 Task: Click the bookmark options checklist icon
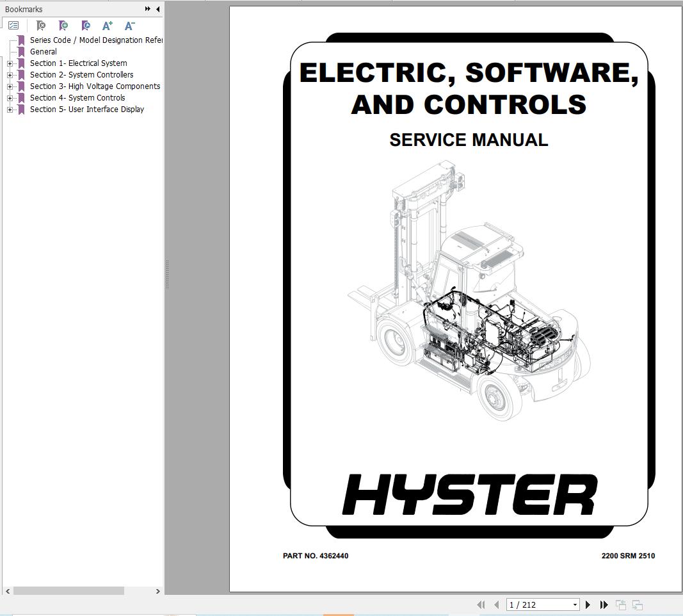(x=13, y=26)
